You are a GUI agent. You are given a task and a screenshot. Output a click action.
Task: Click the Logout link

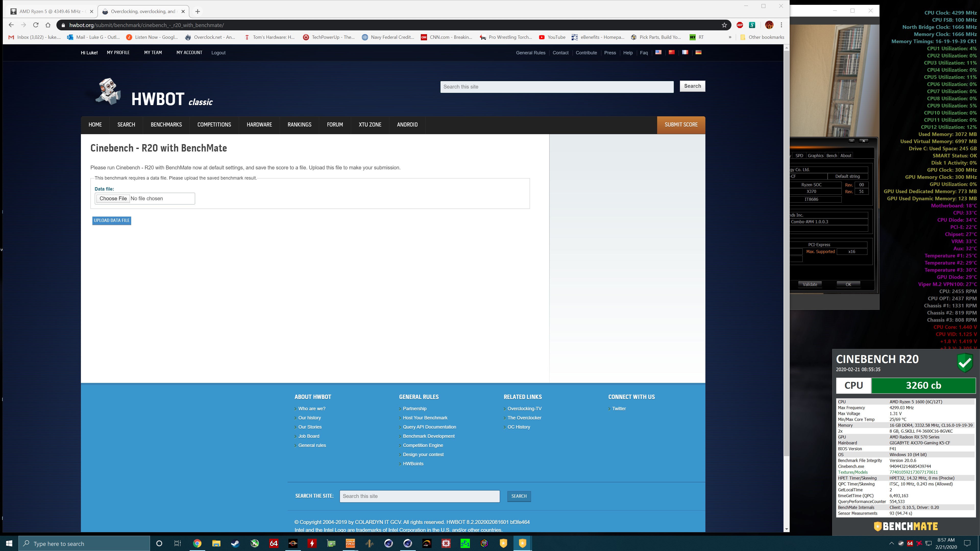point(218,53)
